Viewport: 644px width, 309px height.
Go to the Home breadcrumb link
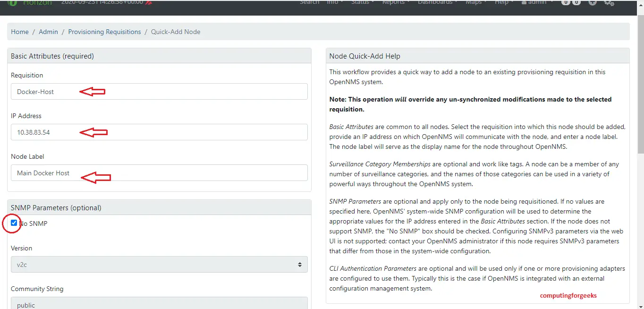tap(20, 32)
